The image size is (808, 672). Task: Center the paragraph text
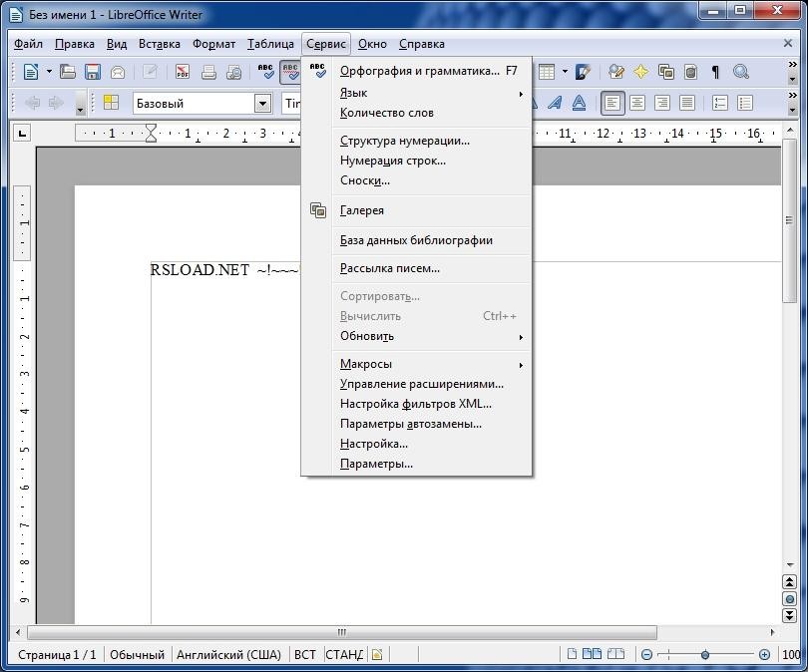coord(637,103)
